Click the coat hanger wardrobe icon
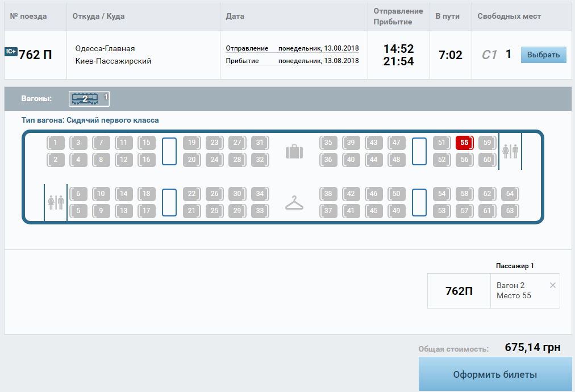 tap(294, 203)
